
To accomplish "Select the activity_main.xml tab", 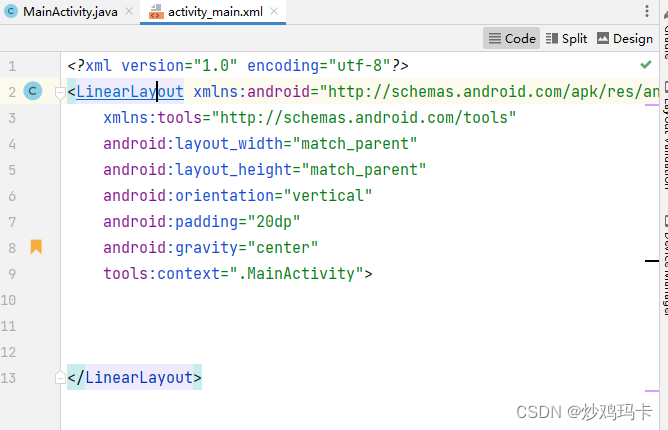I will pyautogui.click(x=213, y=12).
